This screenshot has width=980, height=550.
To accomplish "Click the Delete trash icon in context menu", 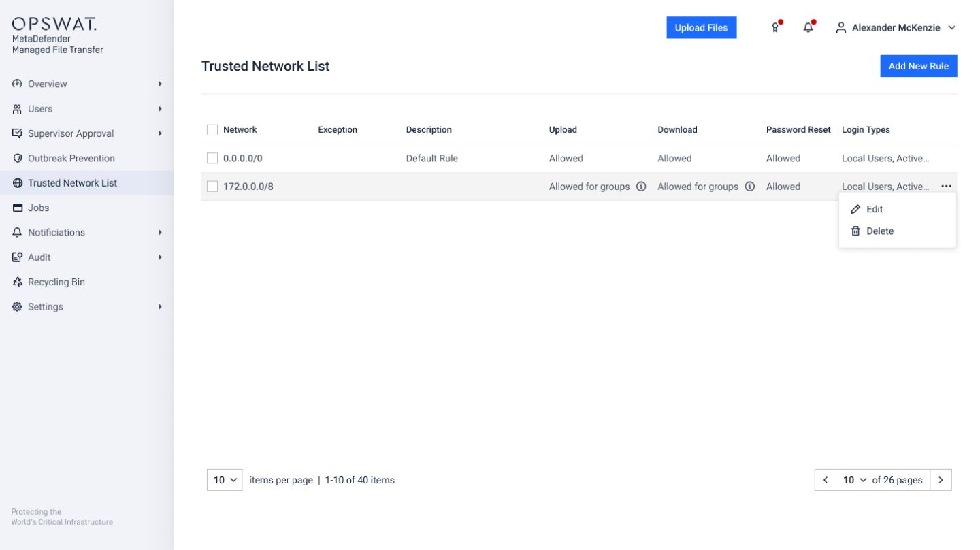I will pyautogui.click(x=855, y=231).
